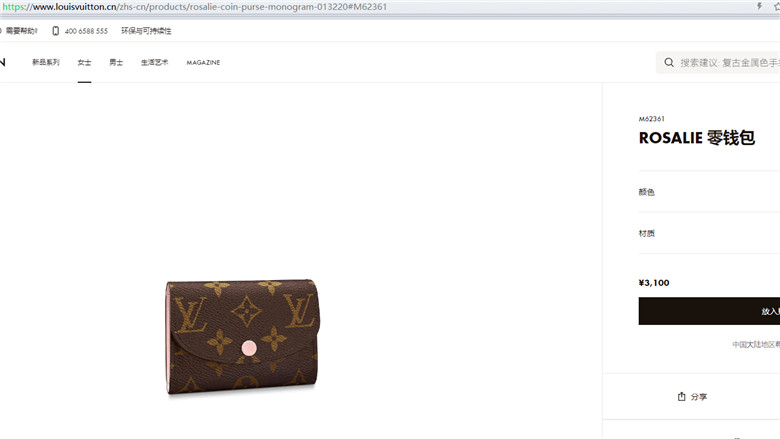Open the MAGAZINE menu item
Screen dimensions: 780x439
[203, 63]
